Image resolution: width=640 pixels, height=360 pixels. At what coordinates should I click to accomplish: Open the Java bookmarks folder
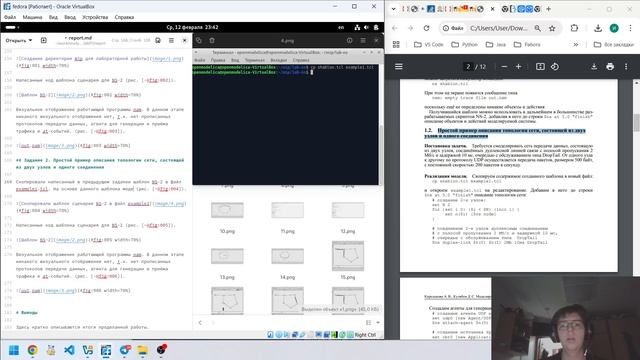coord(496,44)
